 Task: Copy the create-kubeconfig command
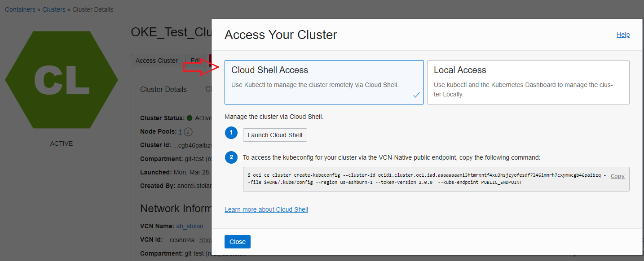pyautogui.click(x=617, y=176)
